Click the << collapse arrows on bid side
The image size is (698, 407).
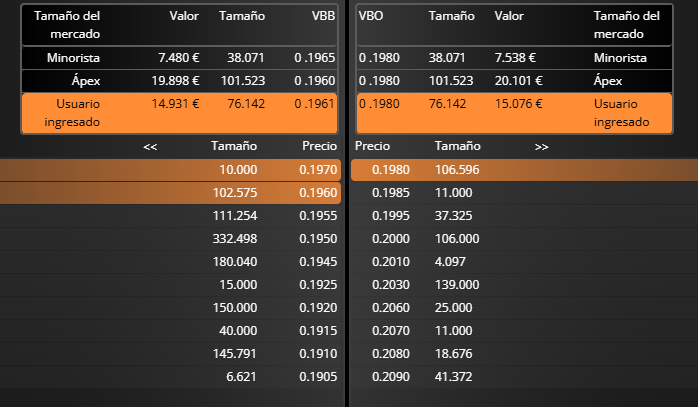[150, 146]
